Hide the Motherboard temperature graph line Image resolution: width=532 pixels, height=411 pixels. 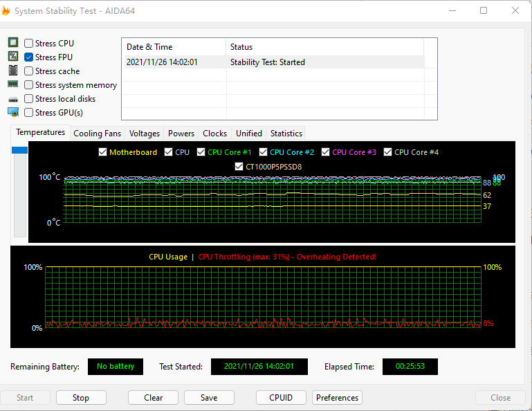click(103, 152)
